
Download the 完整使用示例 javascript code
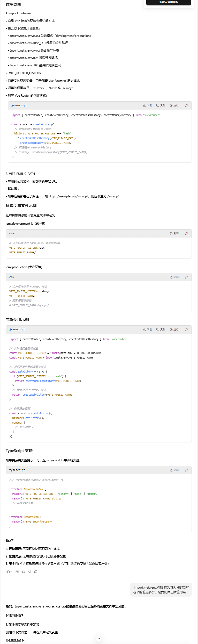click(x=147, y=330)
